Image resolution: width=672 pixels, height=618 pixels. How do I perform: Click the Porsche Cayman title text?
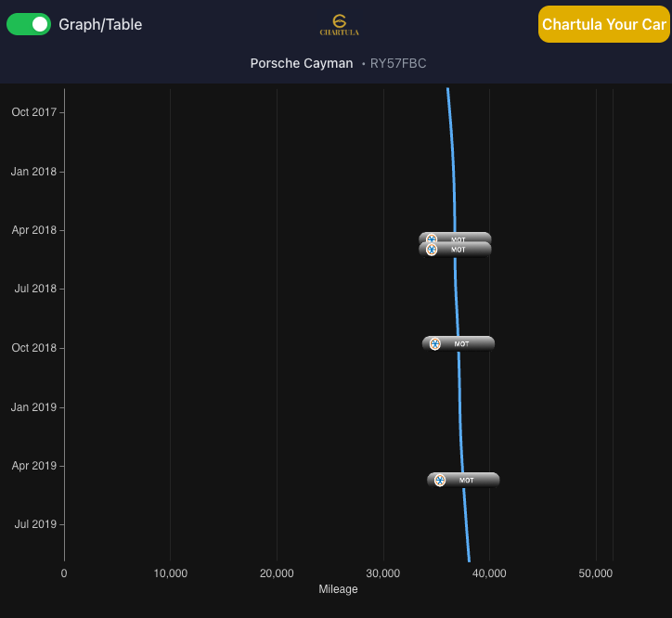301,63
